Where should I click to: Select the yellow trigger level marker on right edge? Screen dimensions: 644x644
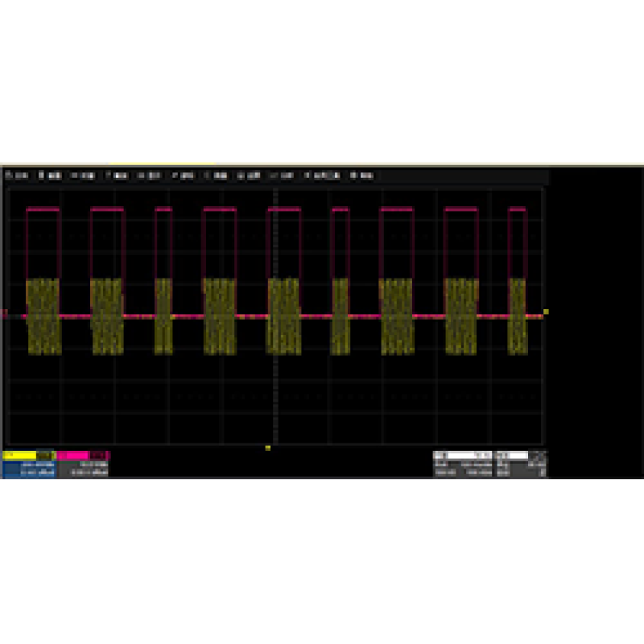[x=546, y=312]
